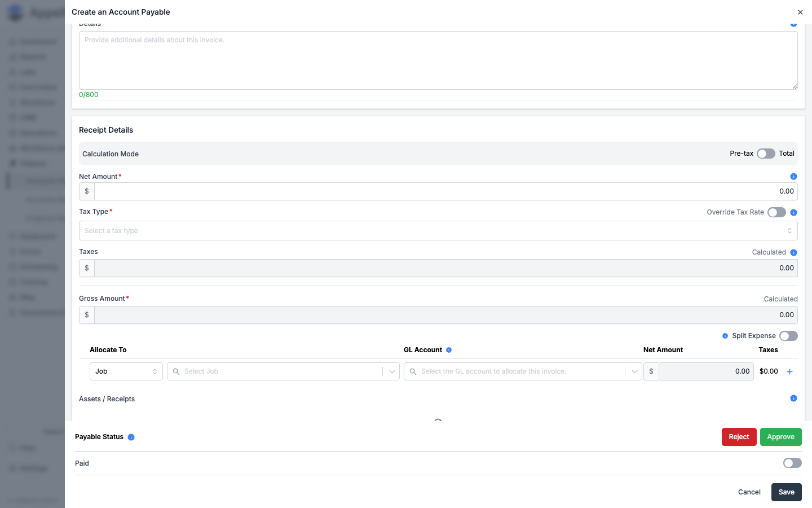Image resolution: width=812 pixels, height=508 pixels.
Task: Close the Create an Account Payable dialog
Action: [x=800, y=12]
